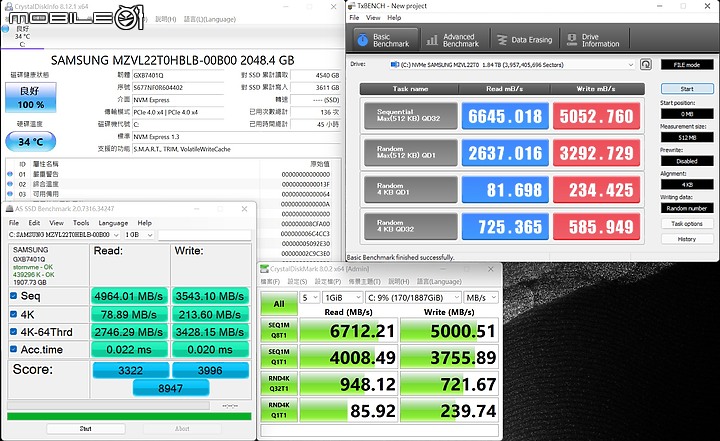Switch to the Advanced Benchmark tab

point(453,40)
